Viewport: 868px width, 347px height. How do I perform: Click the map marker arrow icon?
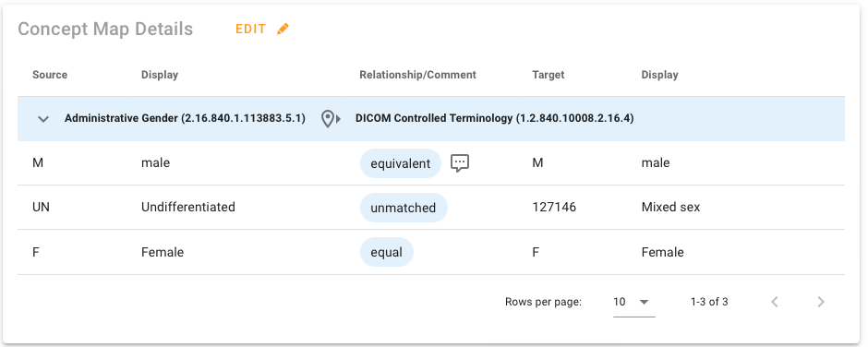(331, 118)
